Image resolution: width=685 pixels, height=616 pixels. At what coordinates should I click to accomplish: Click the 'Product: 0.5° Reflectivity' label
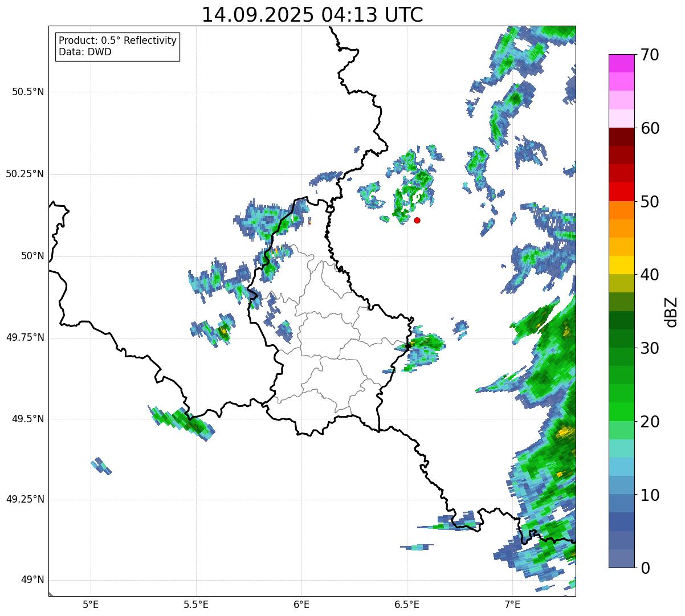[117, 41]
